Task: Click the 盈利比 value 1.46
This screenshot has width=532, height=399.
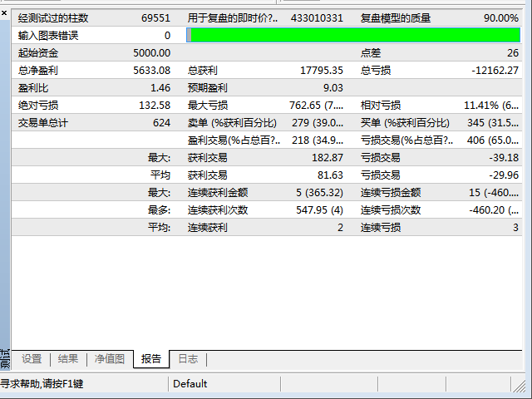Action: pos(160,88)
